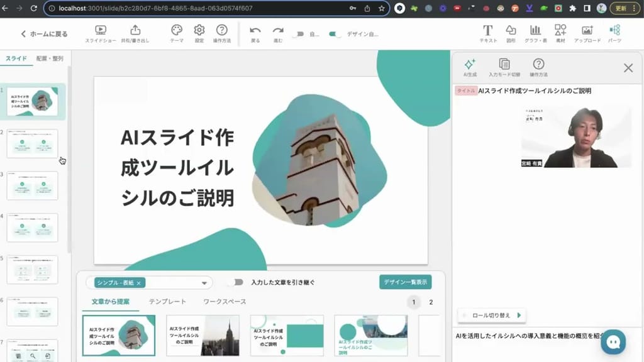This screenshot has width=644, height=362.
Task: Switch to ワークスペース tab
Action: [x=225, y=302]
